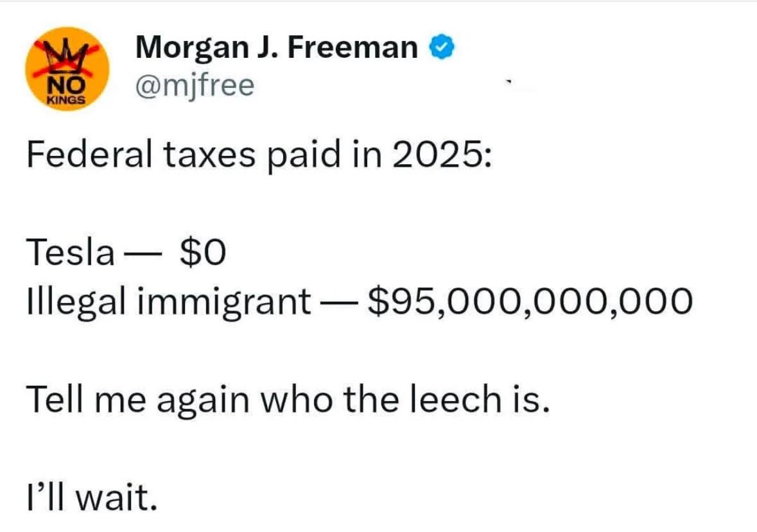Open the No Kings profile avatar
The width and height of the screenshot is (757, 532).
click(68, 69)
